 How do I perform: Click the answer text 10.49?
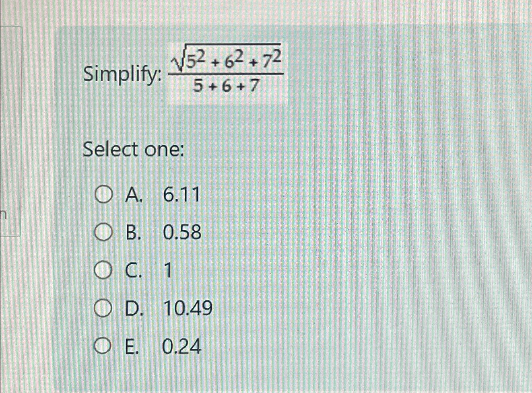(189, 308)
